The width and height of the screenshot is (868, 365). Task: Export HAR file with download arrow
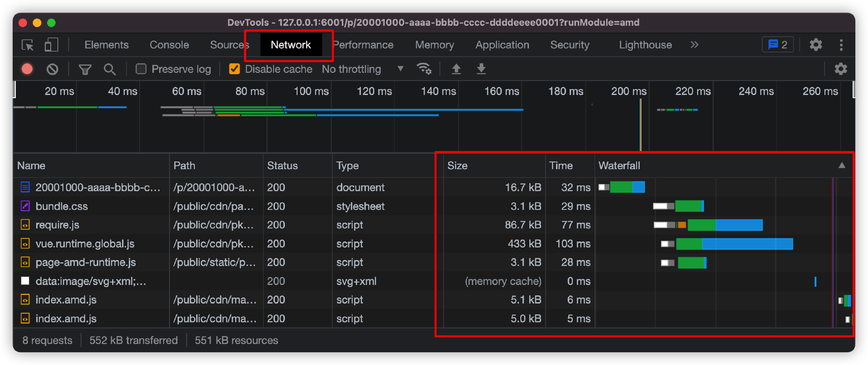(x=481, y=69)
